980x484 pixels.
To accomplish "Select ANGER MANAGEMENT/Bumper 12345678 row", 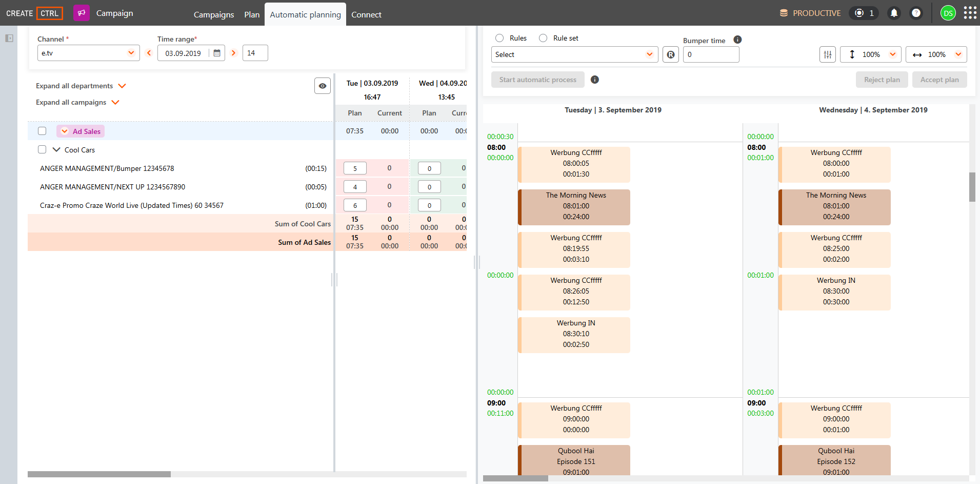I will point(181,168).
